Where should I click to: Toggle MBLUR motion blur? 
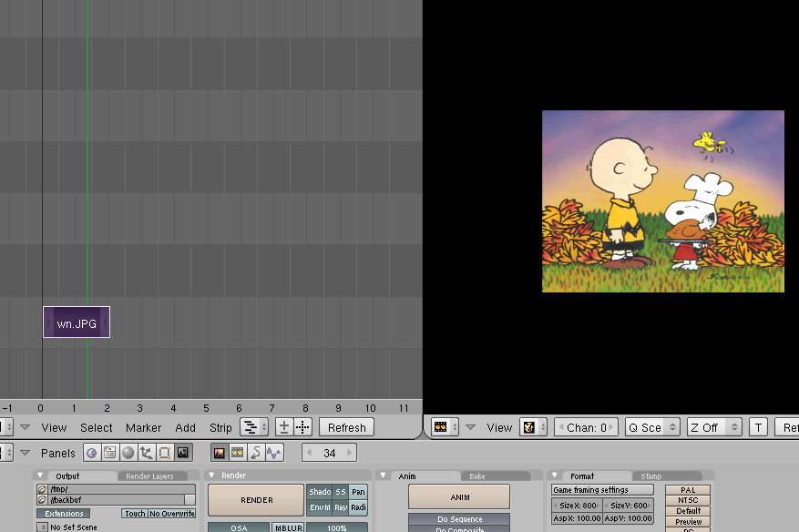coord(289,527)
